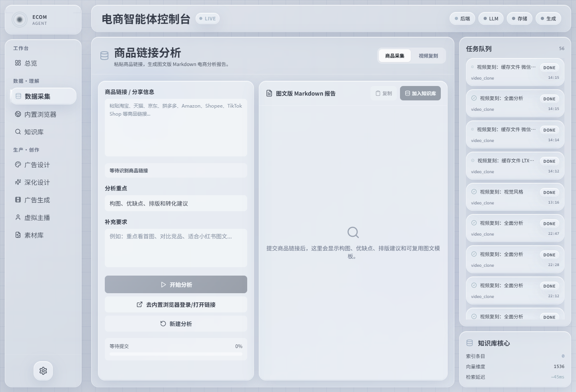Click the database icon beside 知识库核心
576x392 pixels.
point(470,343)
